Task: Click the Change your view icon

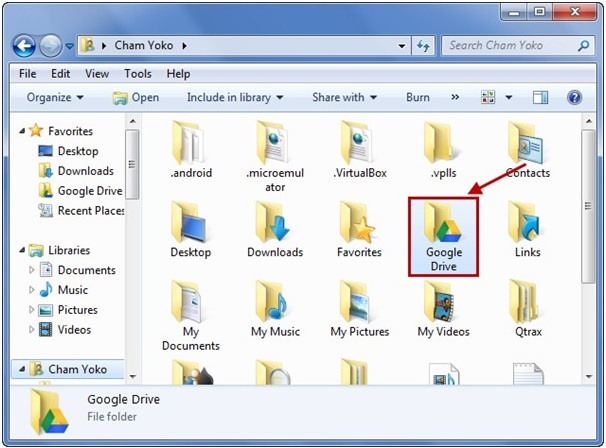Action: tap(488, 97)
